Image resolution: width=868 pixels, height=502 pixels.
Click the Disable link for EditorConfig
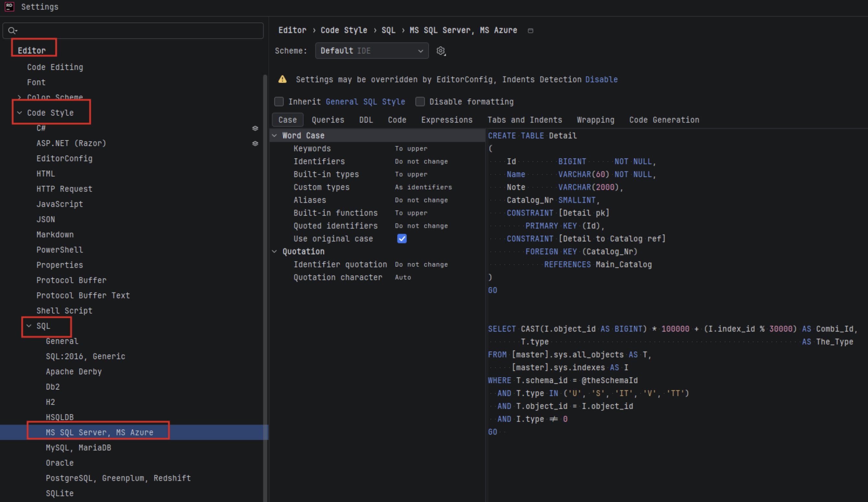(601, 80)
